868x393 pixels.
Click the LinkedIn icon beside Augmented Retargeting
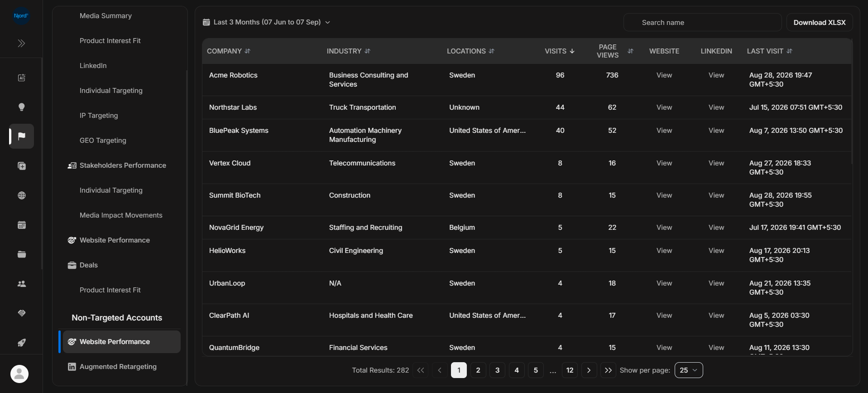(72, 367)
